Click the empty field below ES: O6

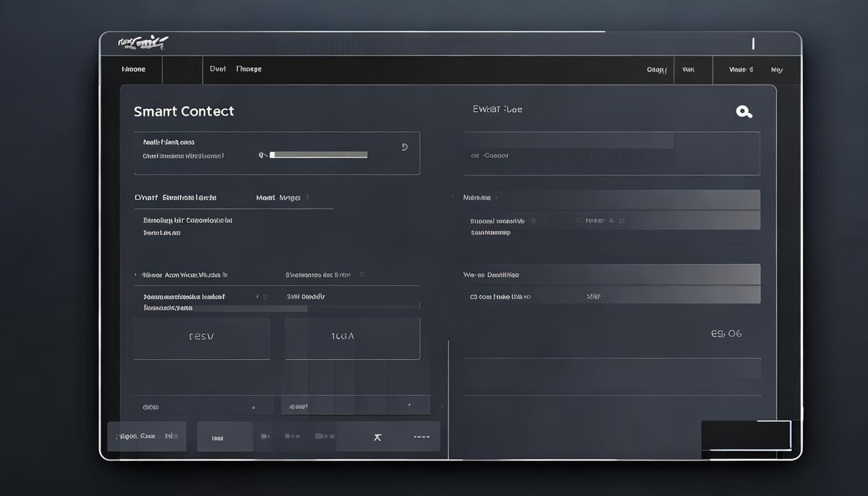click(612, 369)
